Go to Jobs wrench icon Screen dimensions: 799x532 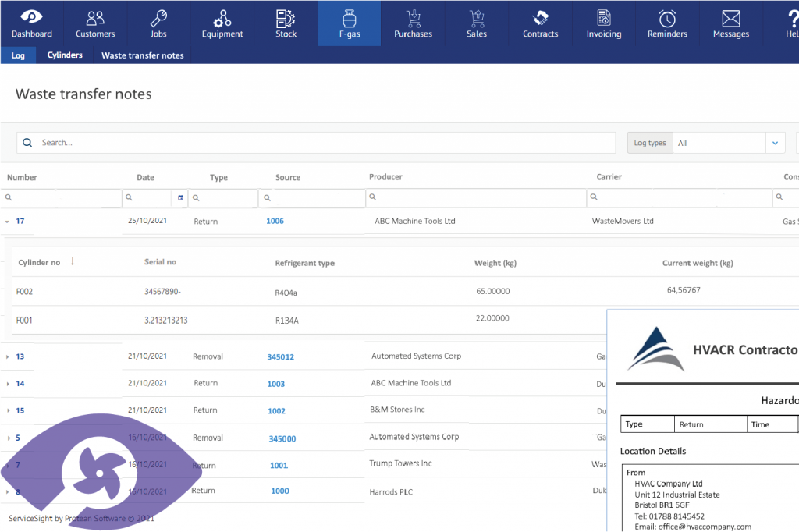158,19
